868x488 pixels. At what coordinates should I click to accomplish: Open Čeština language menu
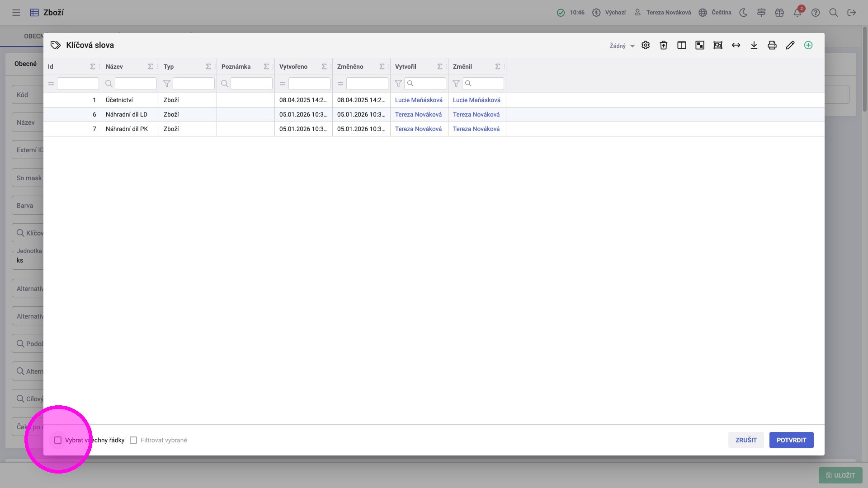[x=715, y=13]
